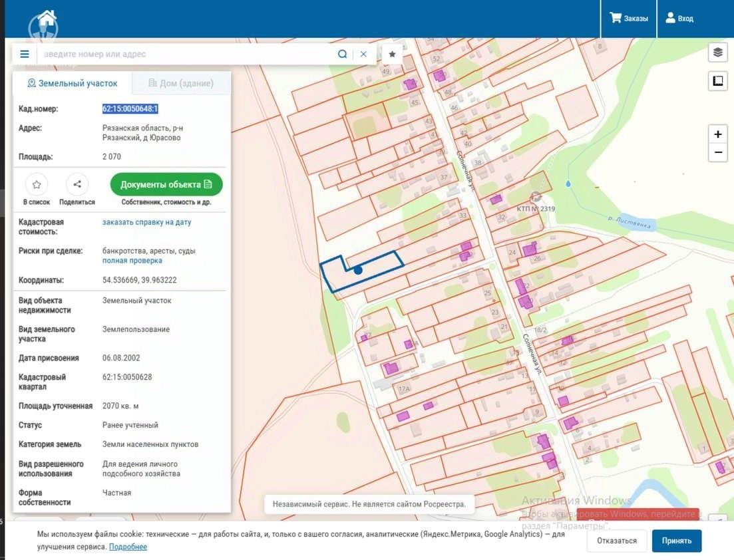Click Вход login button

click(679, 19)
